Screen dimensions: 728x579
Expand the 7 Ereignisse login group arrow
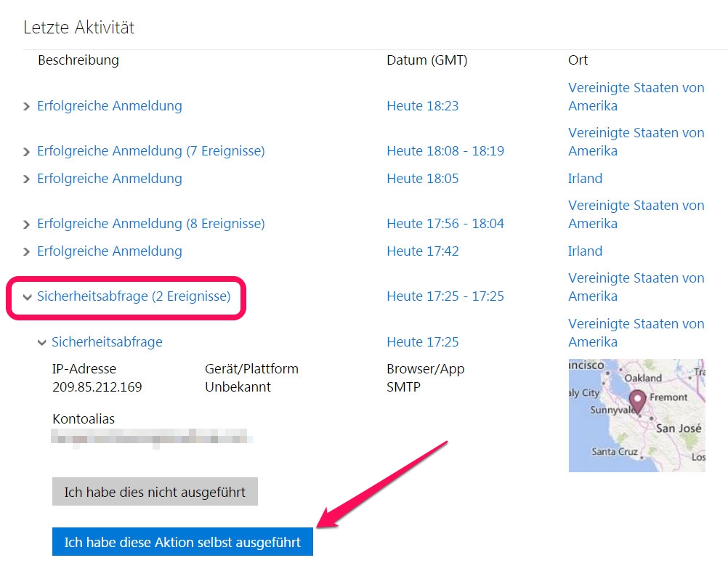[x=27, y=152]
